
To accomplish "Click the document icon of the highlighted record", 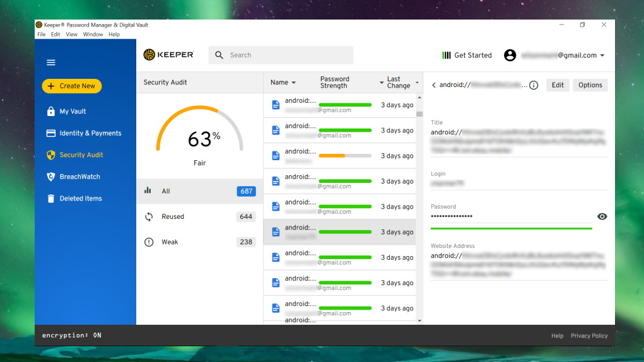I will pyautogui.click(x=276, y=232).
